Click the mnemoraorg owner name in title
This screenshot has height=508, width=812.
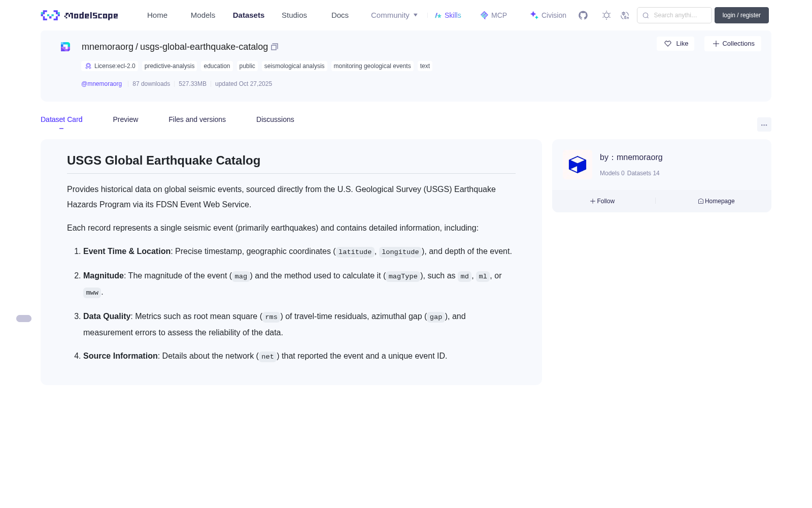click(108, 47)
